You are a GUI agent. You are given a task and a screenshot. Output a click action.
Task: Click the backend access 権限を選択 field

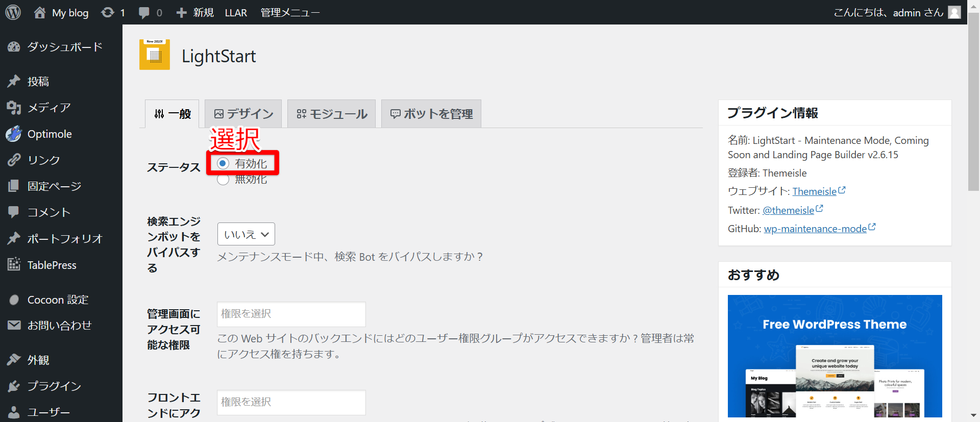291,314
